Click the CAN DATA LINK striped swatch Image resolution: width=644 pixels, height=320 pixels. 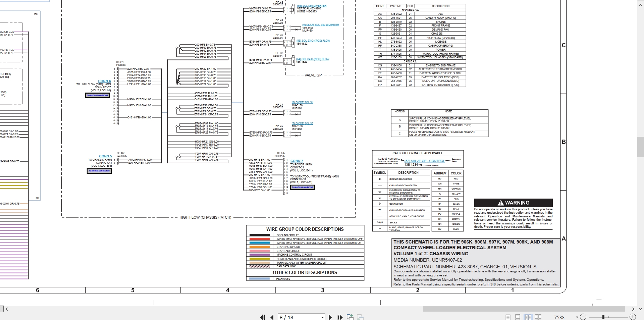point(260,266)
